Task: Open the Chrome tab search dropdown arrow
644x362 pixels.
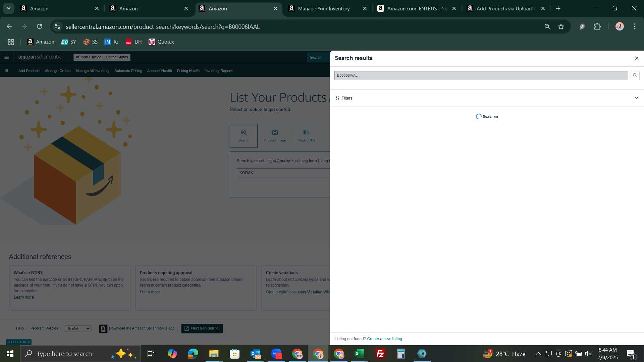Action: (x=9, y=8)
